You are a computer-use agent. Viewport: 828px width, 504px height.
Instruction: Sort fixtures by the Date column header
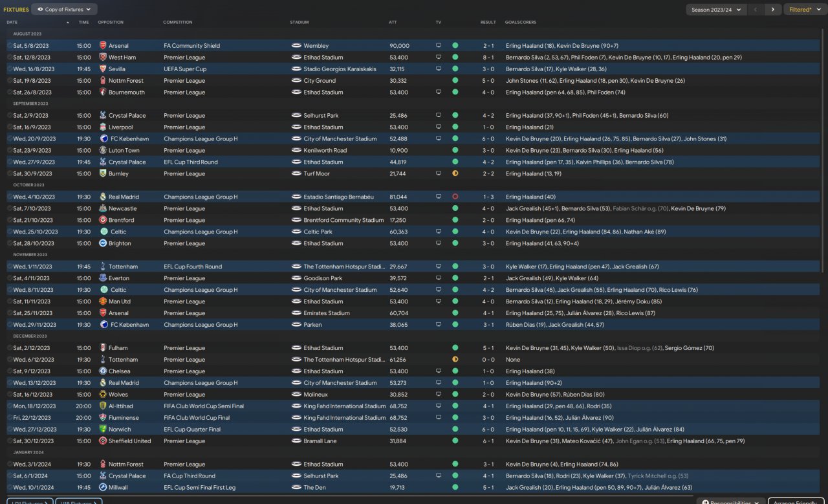12,22
